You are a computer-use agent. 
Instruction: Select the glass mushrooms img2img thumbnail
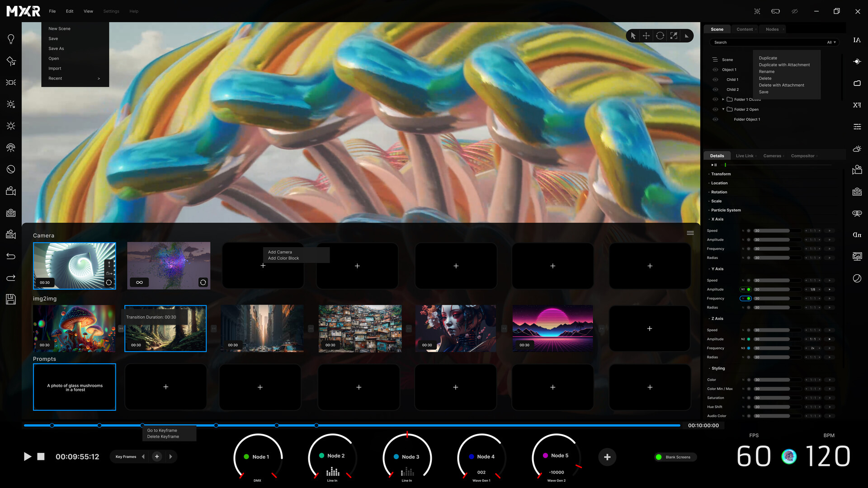point(74,328)
